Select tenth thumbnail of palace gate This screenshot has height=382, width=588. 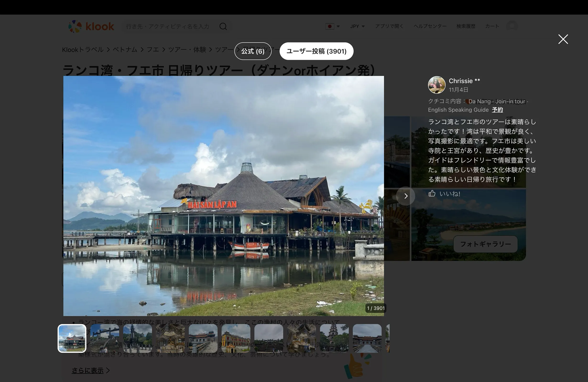click(x=367, y=338)
